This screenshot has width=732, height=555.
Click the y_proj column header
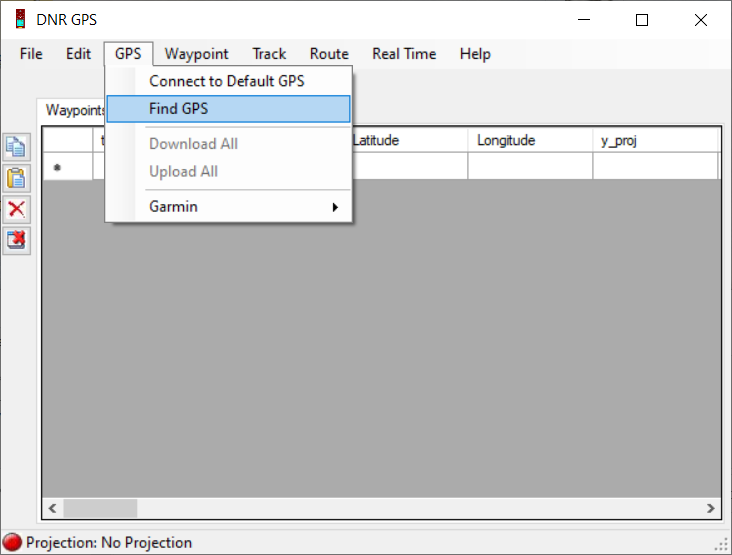[x=655, y=140]
